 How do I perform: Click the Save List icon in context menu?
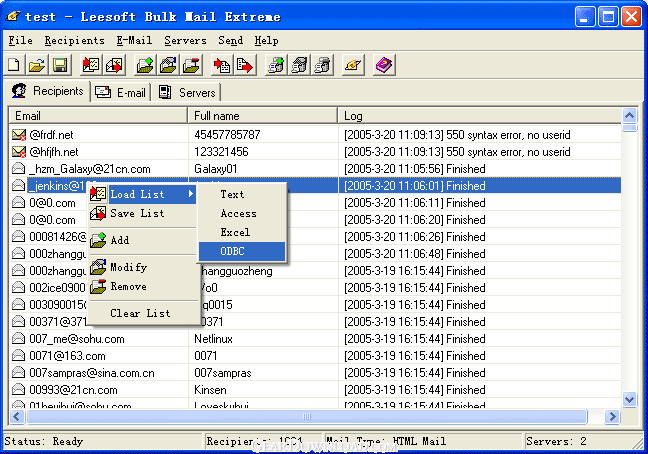(x=98, y=213)
